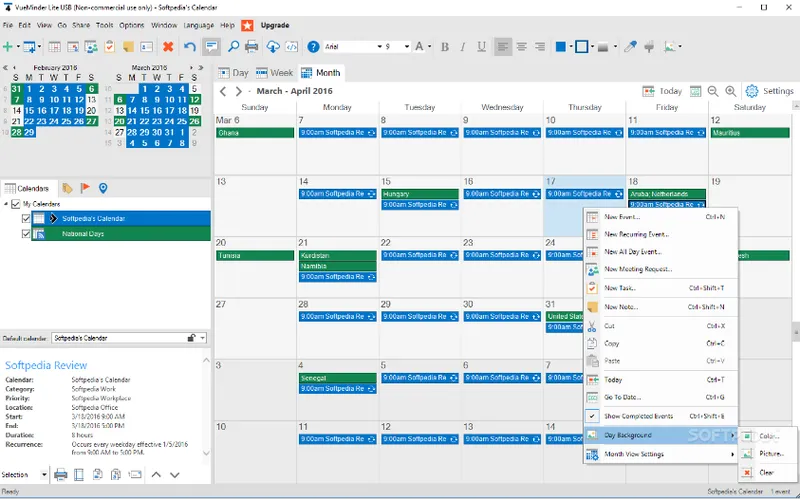Click the blue background color swatch

click(x=561, y=47)
